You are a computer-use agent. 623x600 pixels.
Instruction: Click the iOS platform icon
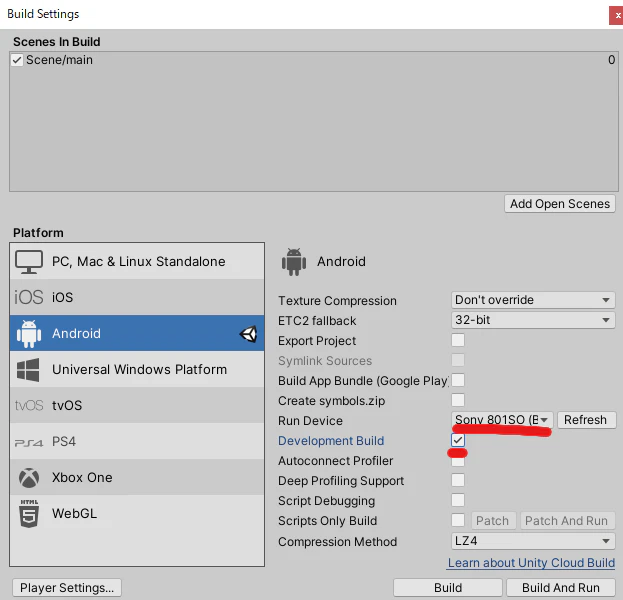click(29, 297)
